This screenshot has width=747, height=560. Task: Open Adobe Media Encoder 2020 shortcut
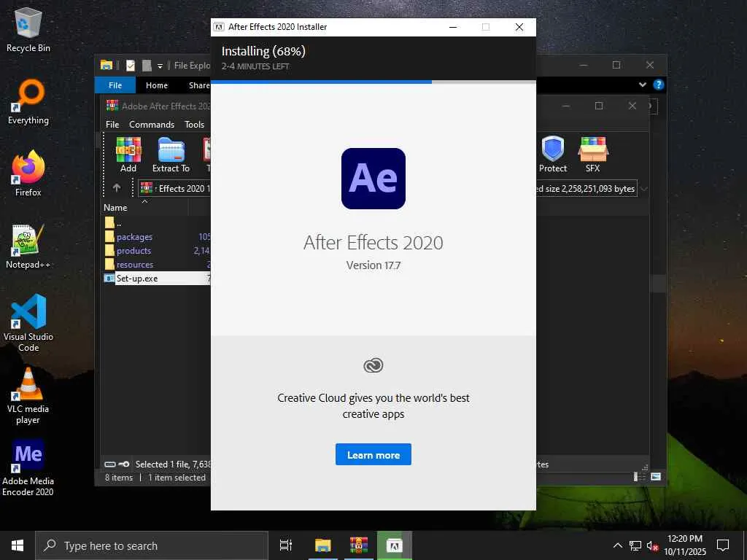point(28,467)
